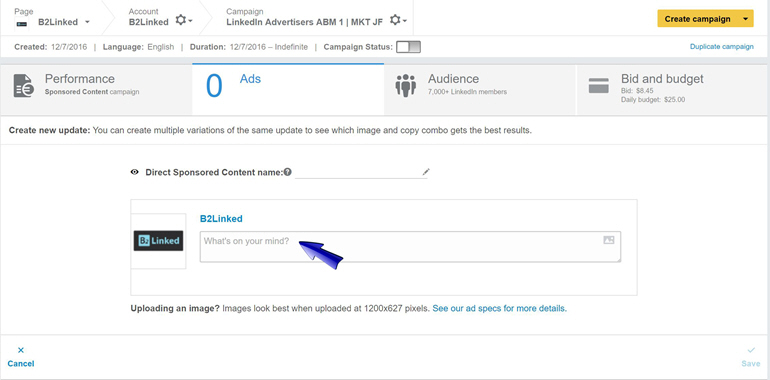Click the Daily budget $25.00 text
770x380 pixels.
coord(653,100)
